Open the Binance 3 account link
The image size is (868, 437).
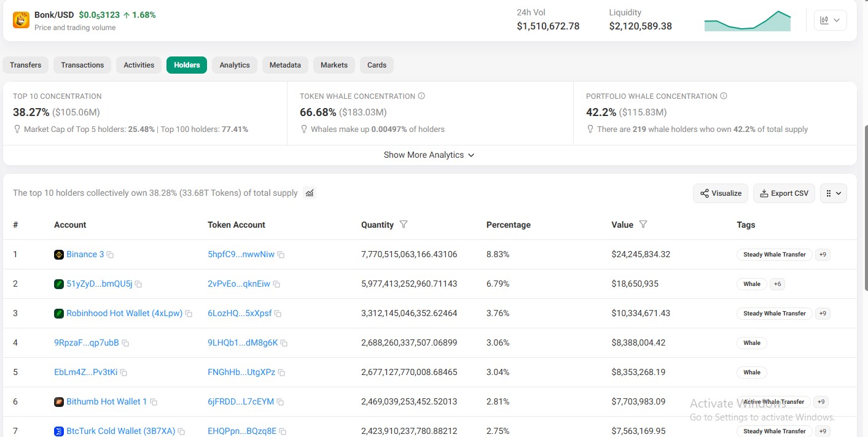(85, 254)
